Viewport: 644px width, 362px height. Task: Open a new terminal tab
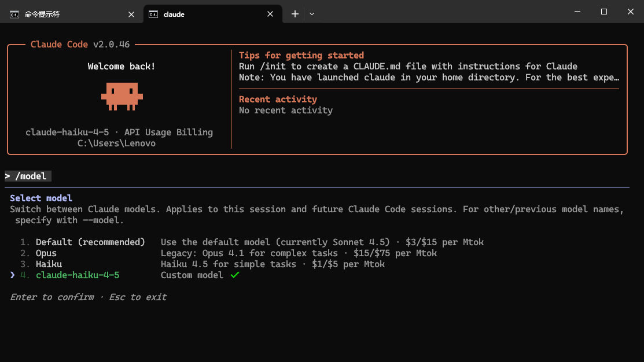[295, 14]
